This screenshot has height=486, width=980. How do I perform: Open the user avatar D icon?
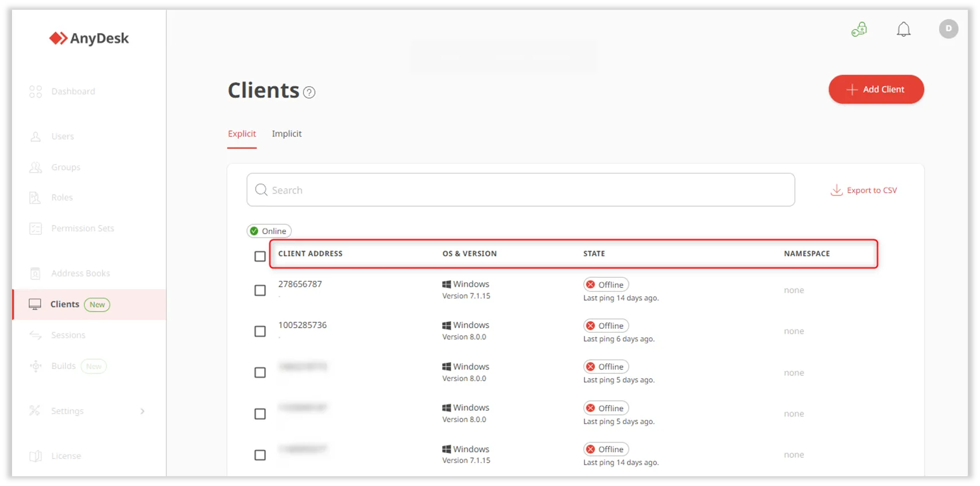pos(948,29)
